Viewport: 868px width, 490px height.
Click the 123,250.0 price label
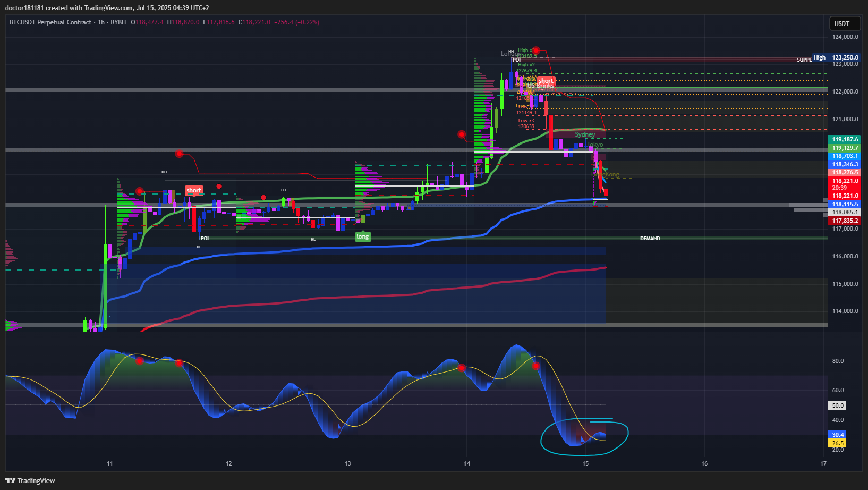(845, 57)
